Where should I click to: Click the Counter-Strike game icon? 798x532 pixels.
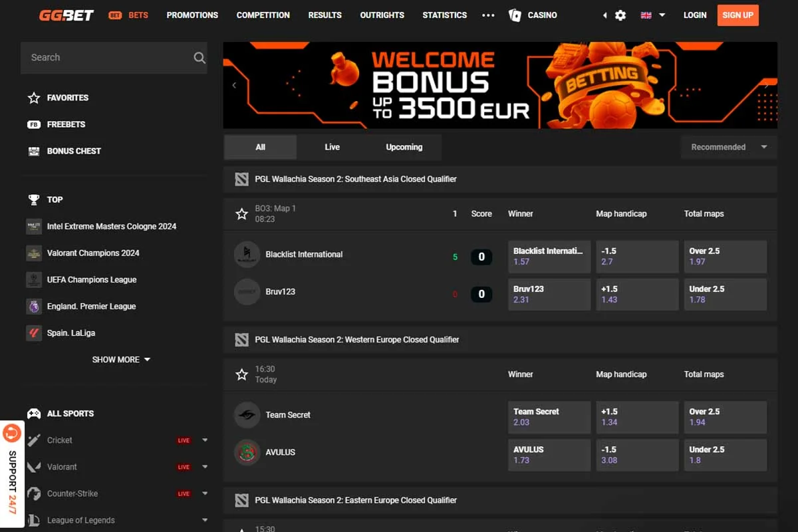click(34, 493)
